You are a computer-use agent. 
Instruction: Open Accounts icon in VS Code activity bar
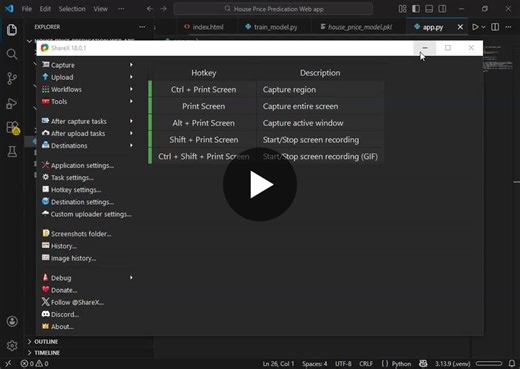click(12, 321)
